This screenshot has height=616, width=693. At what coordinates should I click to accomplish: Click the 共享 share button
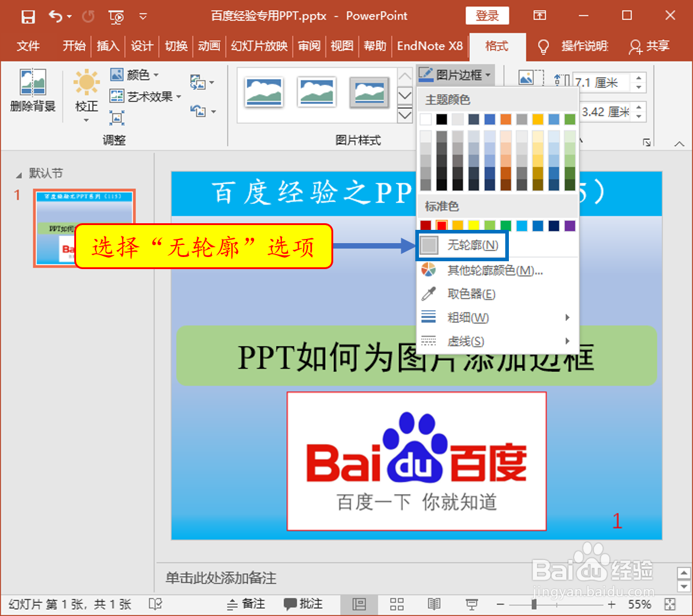click(649, 46)
